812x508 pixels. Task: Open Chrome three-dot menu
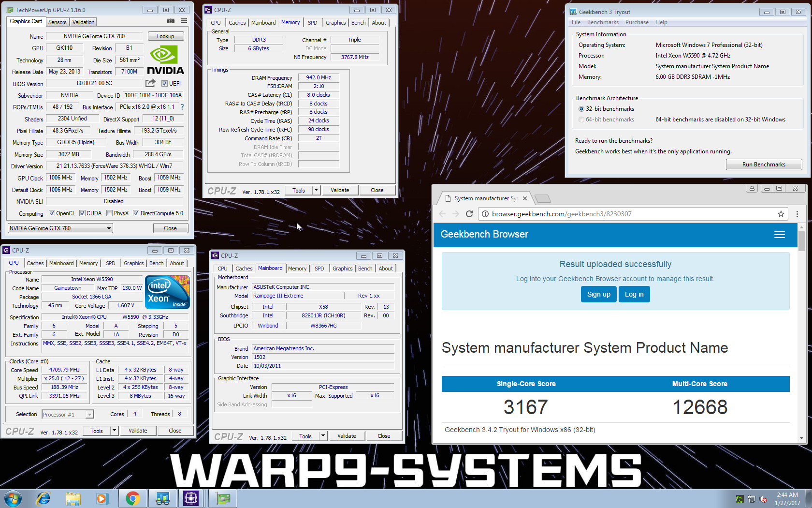(797, 214)
